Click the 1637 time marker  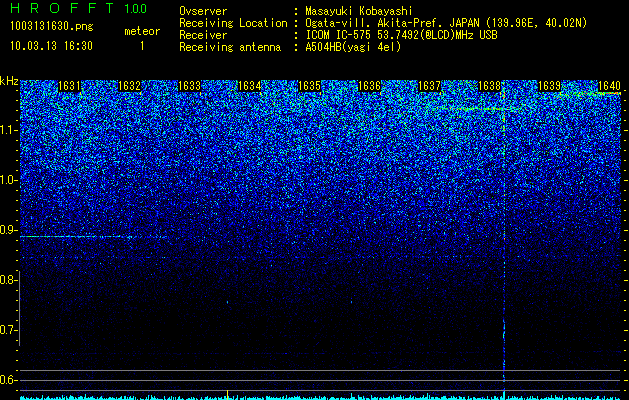pyautogui.click(x=429, y=86)
